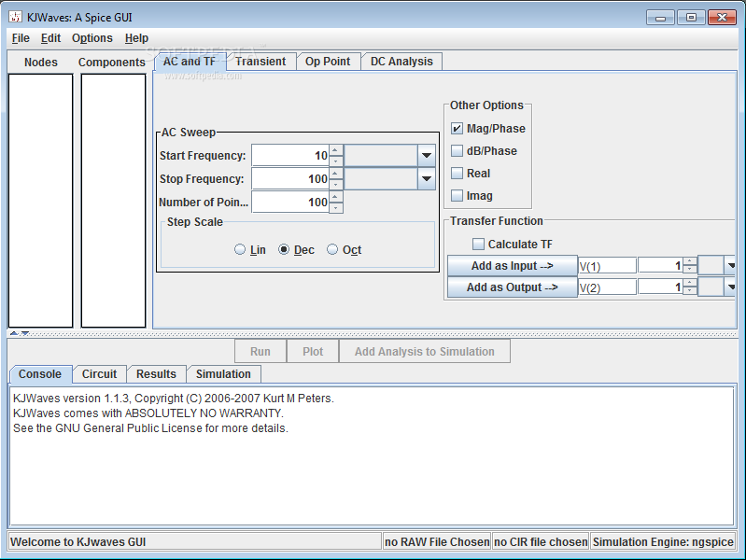
Task: Check the Calculate TF checkbox
Action: 478,245
